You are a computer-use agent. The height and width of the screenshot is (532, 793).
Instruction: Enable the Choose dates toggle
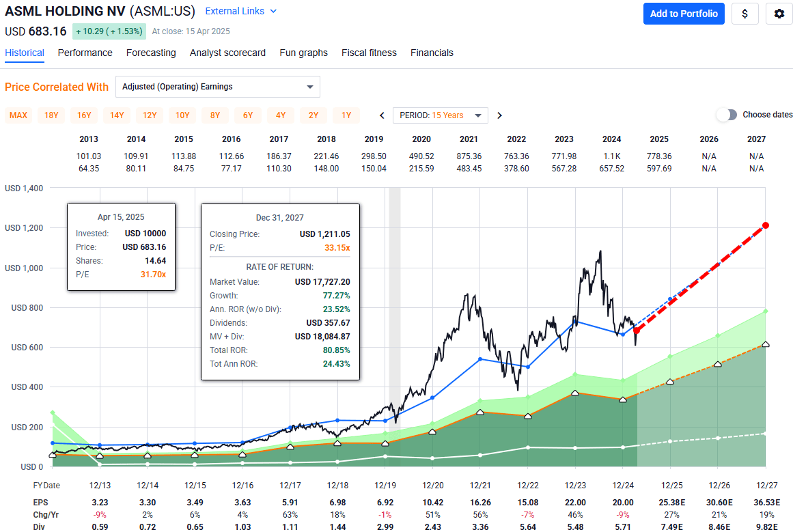727,115
